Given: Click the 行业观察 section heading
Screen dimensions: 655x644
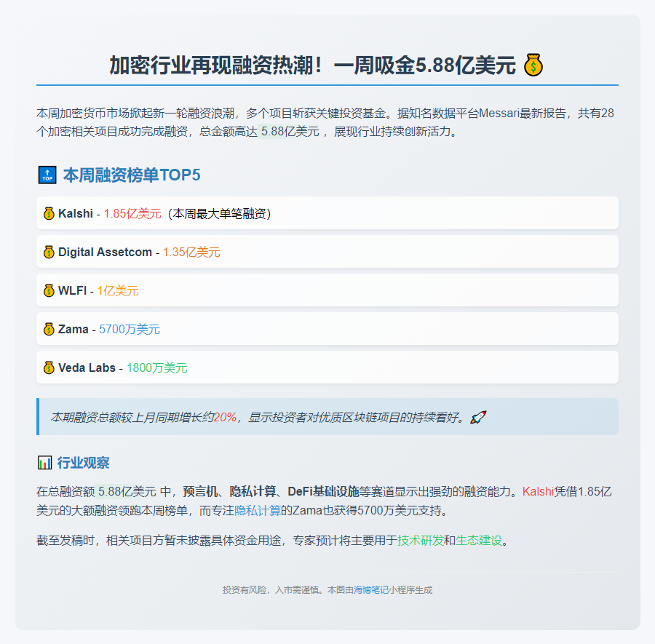Looking at the screenshot, I should pyautogui.click(x=83, y=463).
